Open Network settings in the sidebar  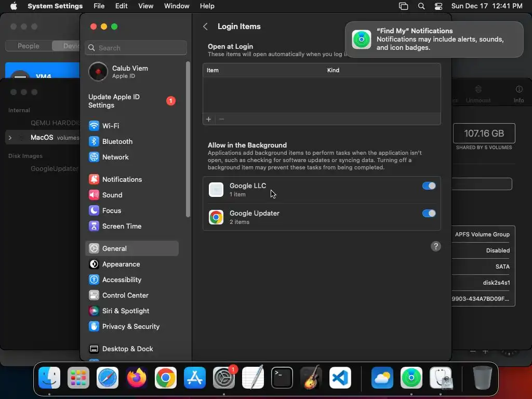tap(131, 157)
